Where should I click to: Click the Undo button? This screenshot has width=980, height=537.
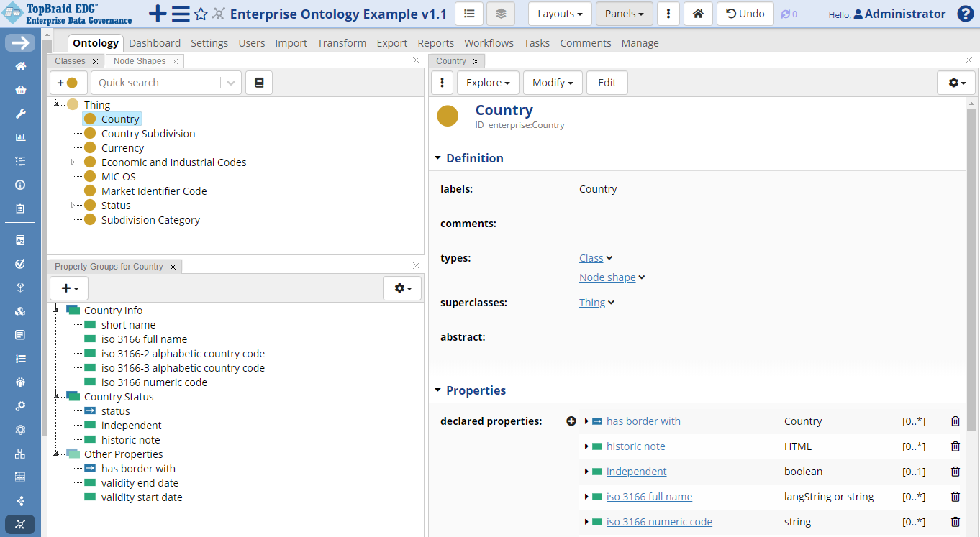point(745,13)
